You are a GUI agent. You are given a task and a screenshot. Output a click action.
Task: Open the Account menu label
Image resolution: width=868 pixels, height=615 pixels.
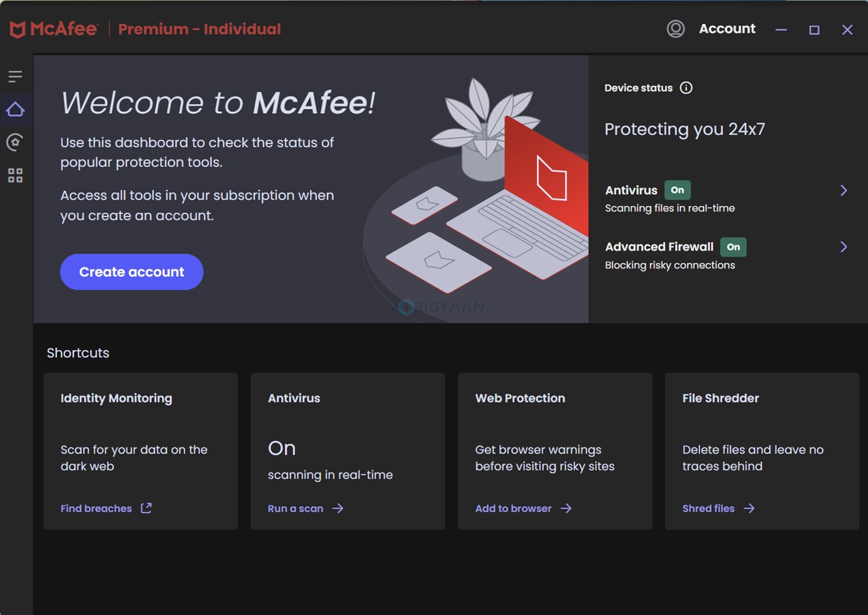[727, 29]
